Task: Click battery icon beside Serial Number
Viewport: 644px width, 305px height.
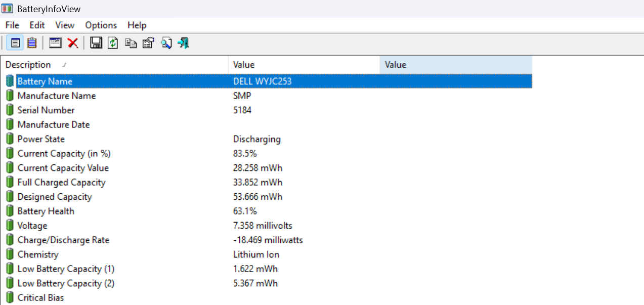Action: pos(10,110)
